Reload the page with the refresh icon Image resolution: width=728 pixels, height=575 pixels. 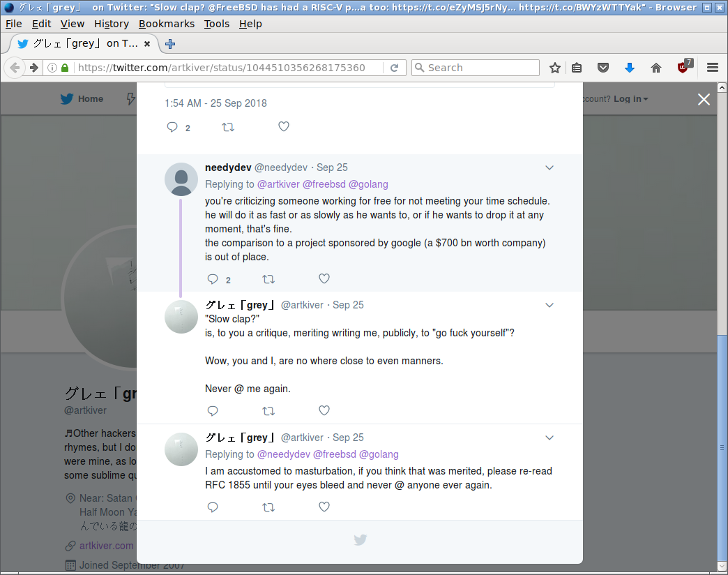[x=394, y=68]
